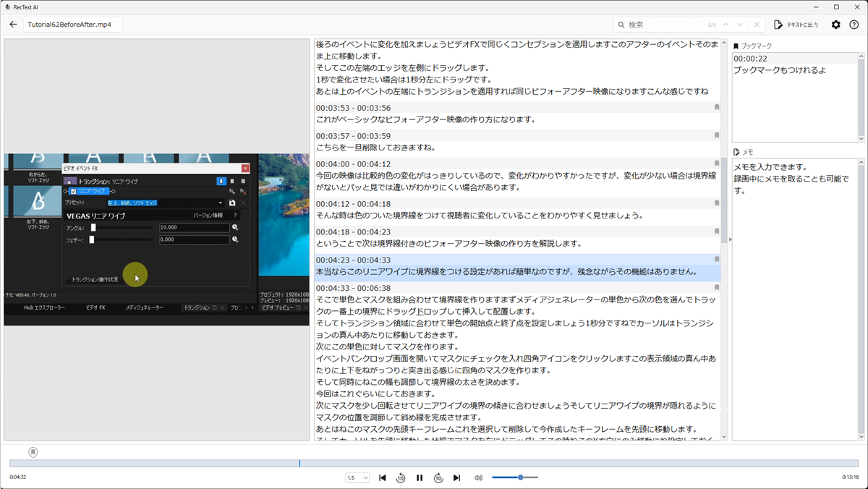Adjust the volume slider
The image size is (868, 489).
(520, 477)
